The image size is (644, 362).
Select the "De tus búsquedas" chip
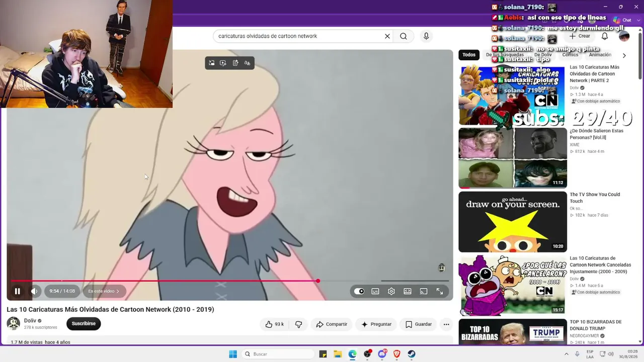point(505,55)
